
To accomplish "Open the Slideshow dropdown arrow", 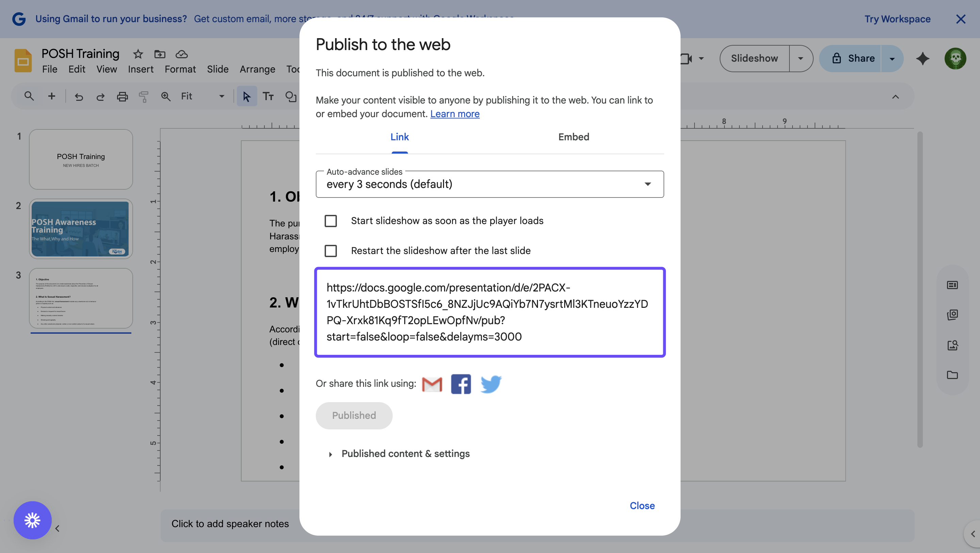I will coord(800,59).
